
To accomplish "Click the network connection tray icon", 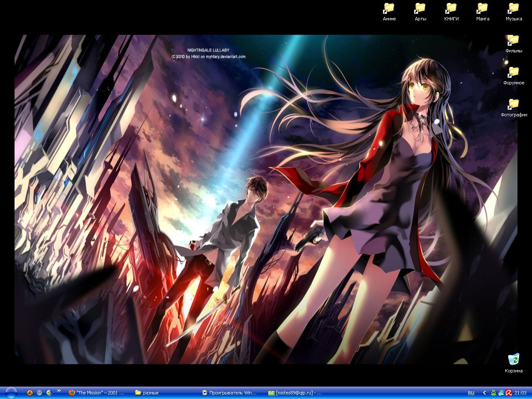I will [x=501, y=393].
